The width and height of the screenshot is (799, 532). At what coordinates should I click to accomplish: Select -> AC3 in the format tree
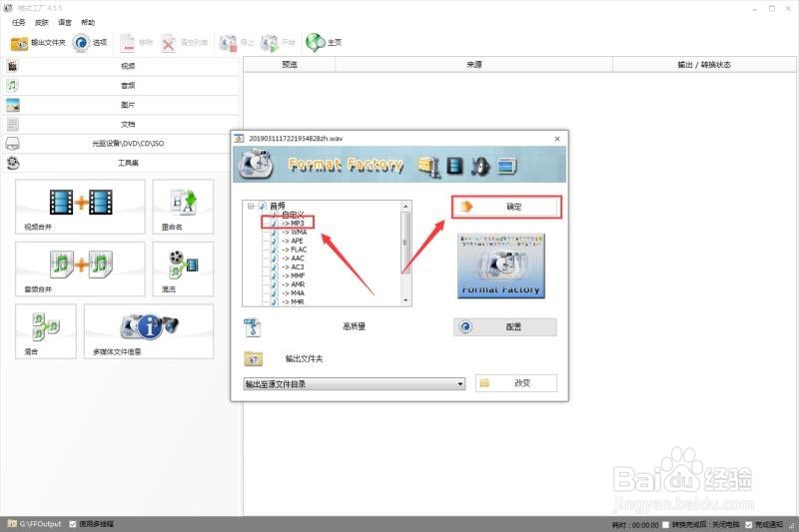click(x=293, y=266)
